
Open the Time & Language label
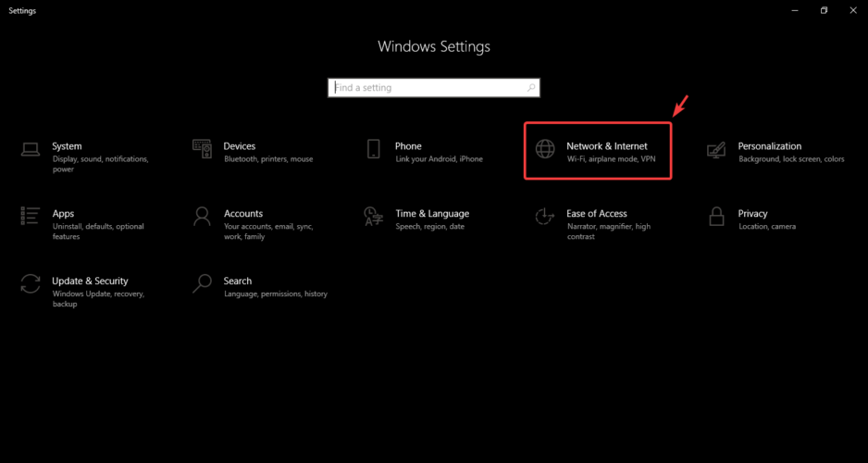click(x=432, y=214)
